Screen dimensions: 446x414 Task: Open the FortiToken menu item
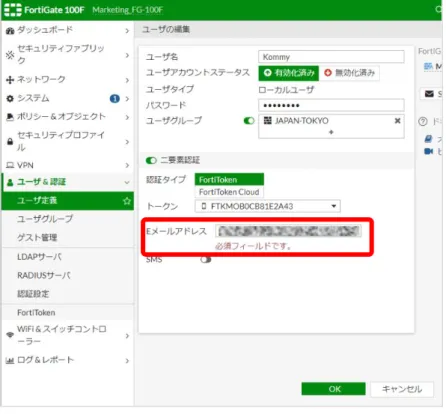click(36, 313)
